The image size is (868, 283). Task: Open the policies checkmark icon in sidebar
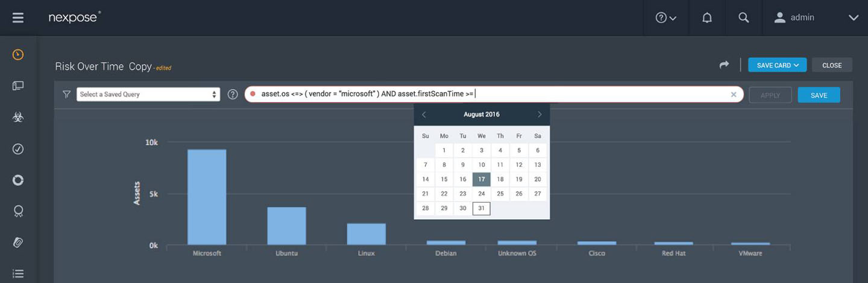click(x=18, y=148)
